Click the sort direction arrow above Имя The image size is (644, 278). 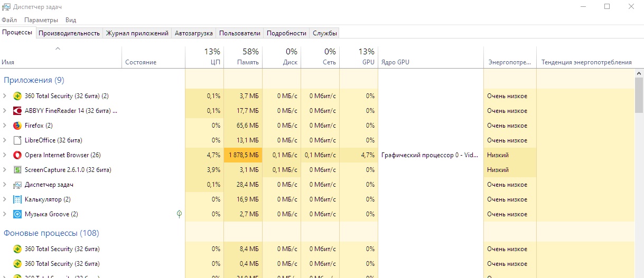58,49
